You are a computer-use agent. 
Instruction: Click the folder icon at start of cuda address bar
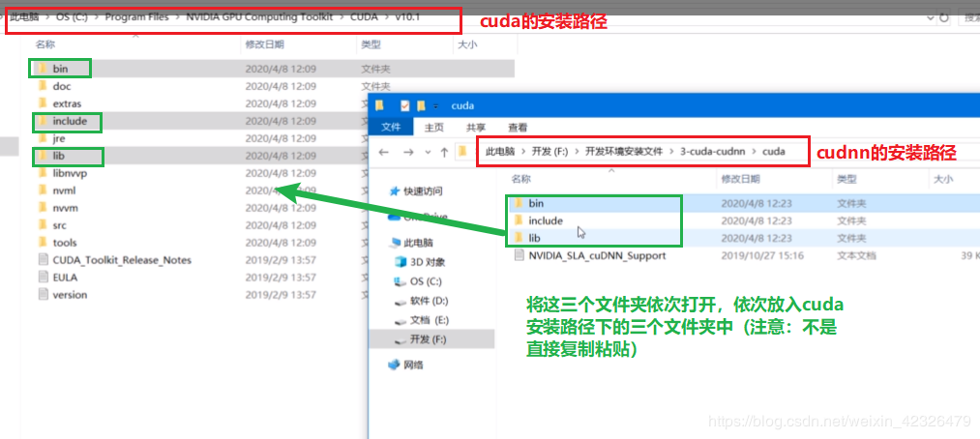pos(462,151)
